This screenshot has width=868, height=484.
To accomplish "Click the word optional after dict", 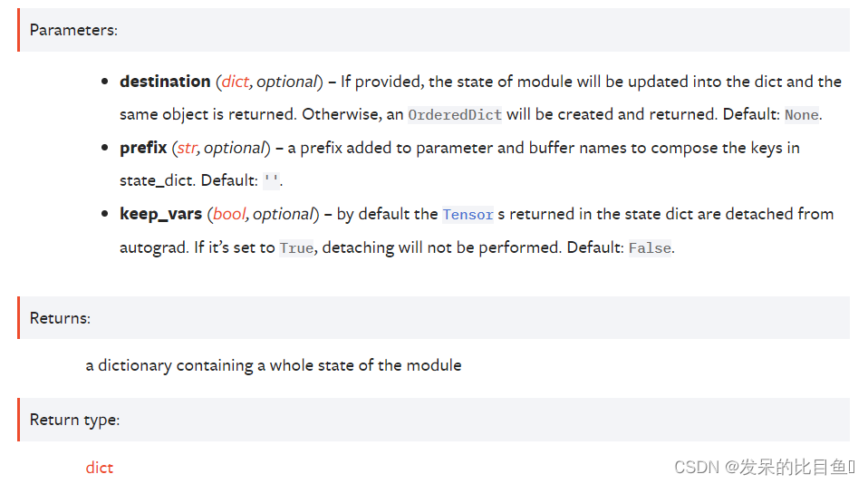I will (286, 82).
